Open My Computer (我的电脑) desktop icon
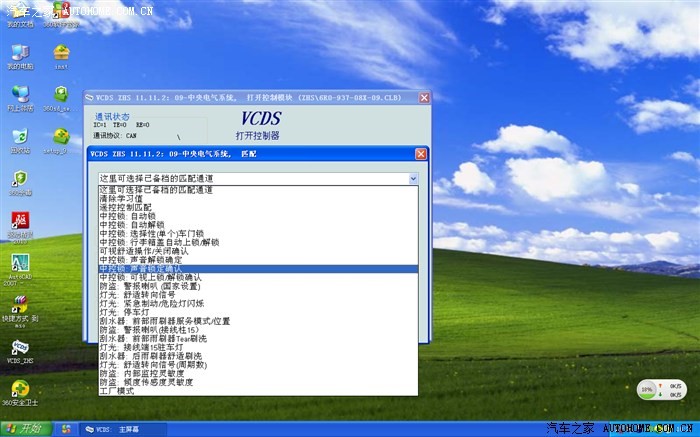Viewport: 700px width, 437px height. point(20,57)
